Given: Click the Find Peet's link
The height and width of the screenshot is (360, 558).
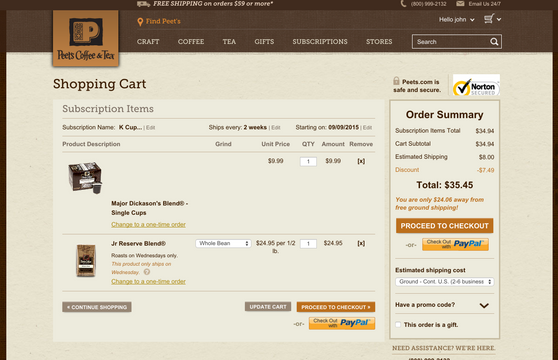Looking at the screenshot, I should click(x=163, y=21).
